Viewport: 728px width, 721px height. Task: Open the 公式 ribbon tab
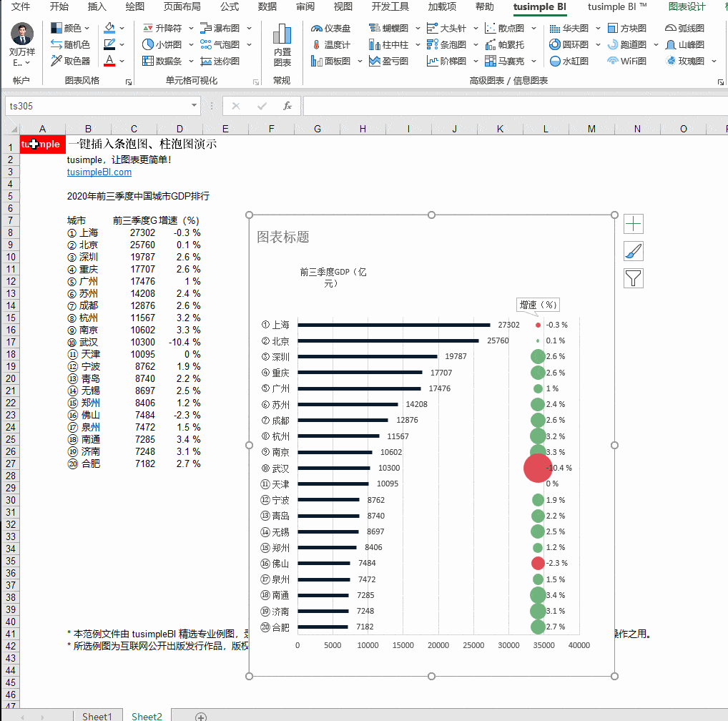click(230, 7)
